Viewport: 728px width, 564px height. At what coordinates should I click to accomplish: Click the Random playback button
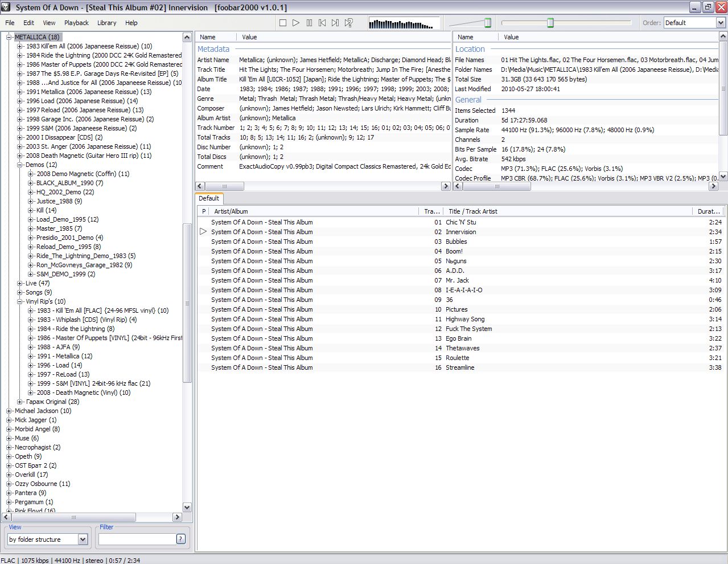[349, 23]
